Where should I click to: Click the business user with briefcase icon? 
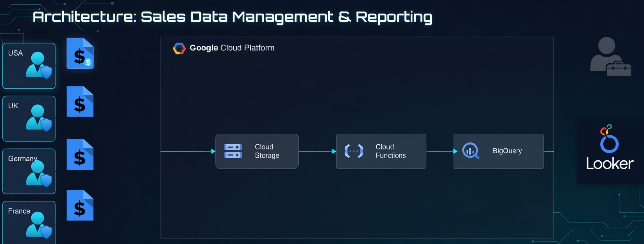(x=610, y=57)
